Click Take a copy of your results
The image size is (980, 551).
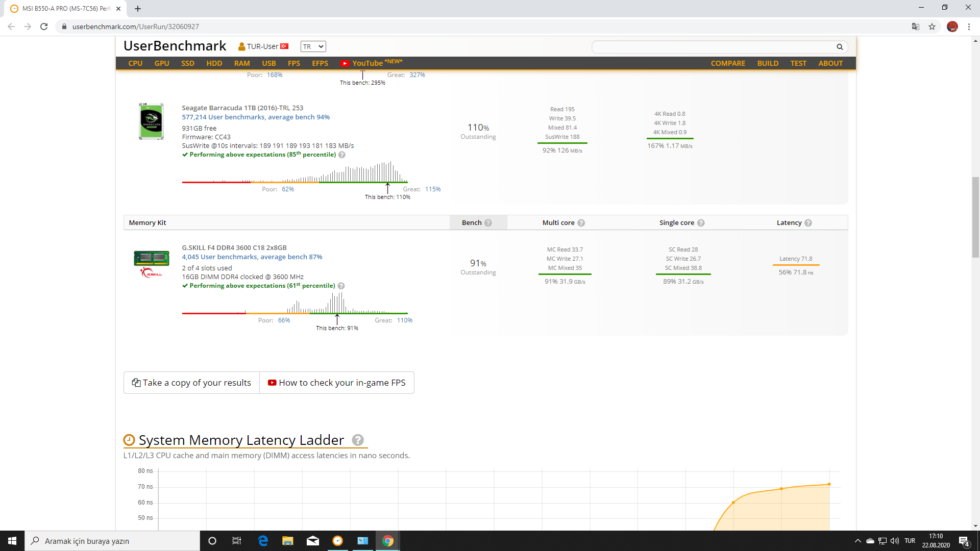pos(191,383)
